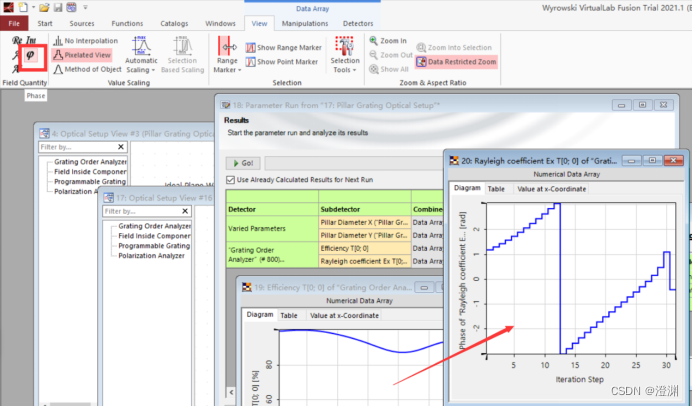Open the quick access toolbar customize arrow

pos(85,8)
